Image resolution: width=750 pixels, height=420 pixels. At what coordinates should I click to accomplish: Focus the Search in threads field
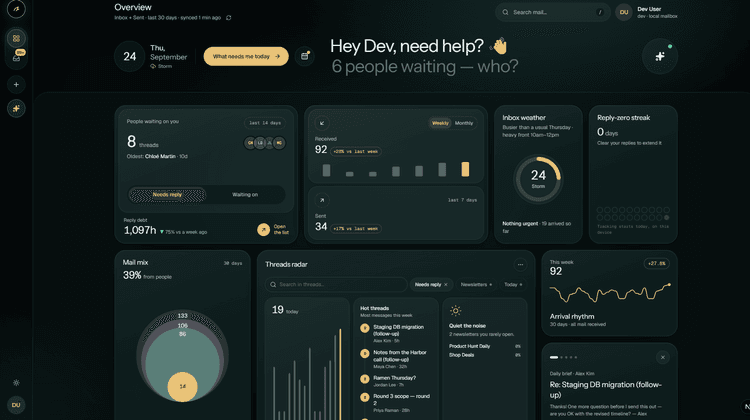pyautogui.click(x=336, y=285)
